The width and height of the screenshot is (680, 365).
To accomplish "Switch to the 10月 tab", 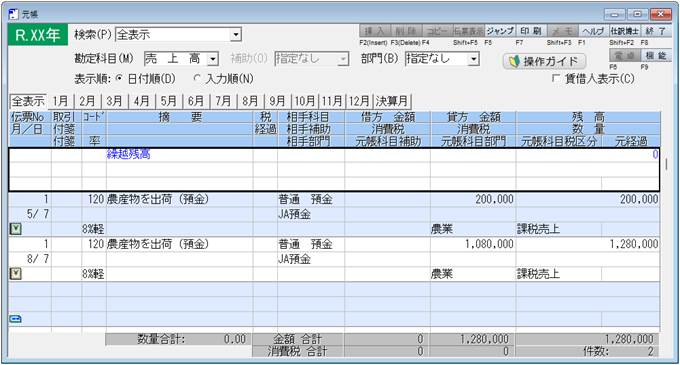I will coord(305,101).
